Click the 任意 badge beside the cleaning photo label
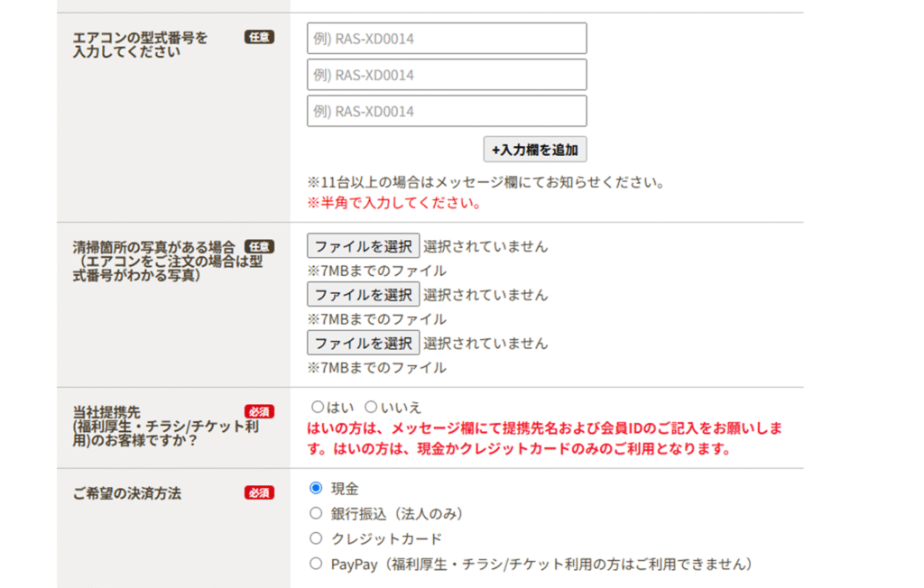 259,246
